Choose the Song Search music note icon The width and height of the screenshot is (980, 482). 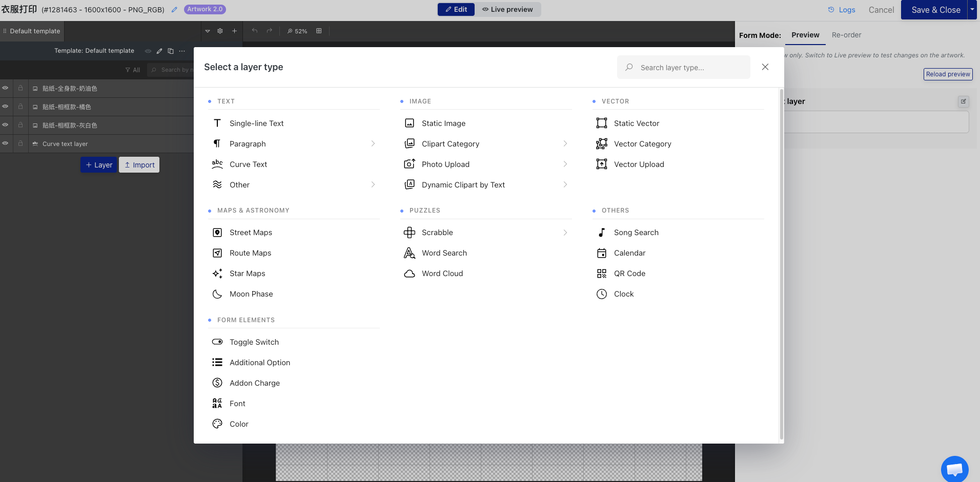pyautogui.click(x=602, y=233)
